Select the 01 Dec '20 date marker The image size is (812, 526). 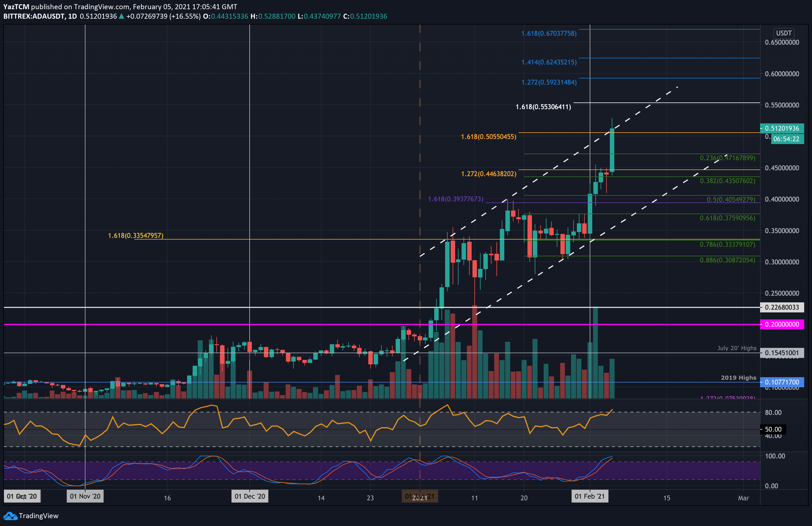(250, 496)
